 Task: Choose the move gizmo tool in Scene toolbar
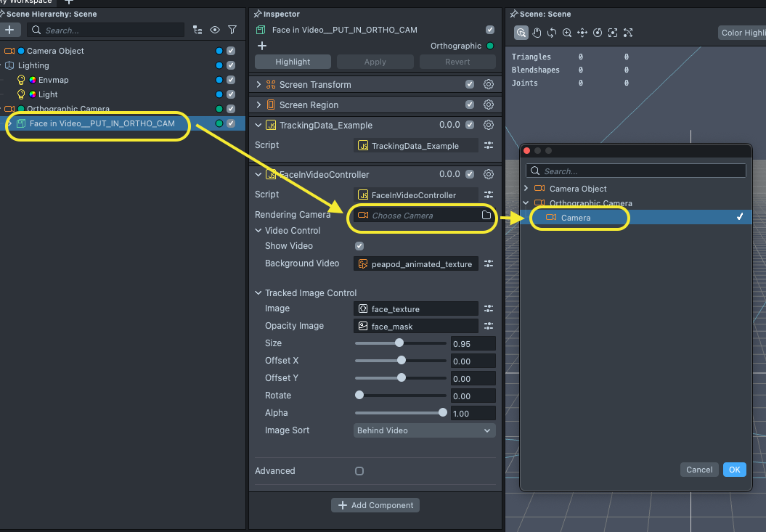click(582, 33)
